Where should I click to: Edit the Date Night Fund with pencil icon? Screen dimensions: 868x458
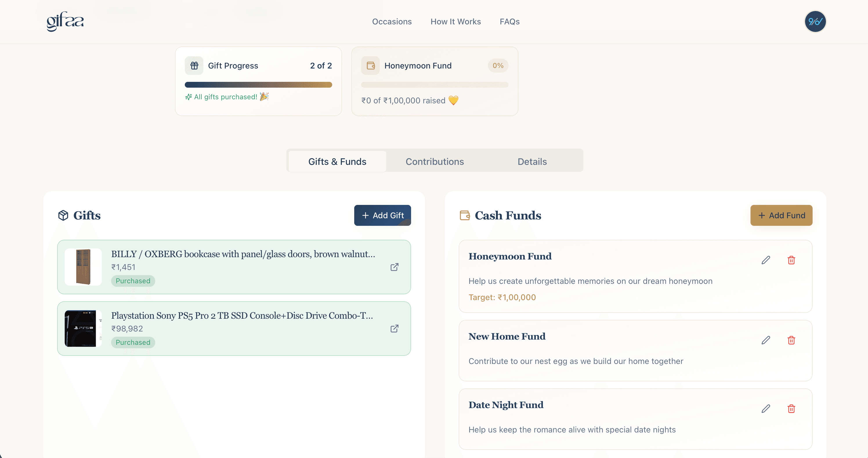pyautogui.click(x=766, y=409)
